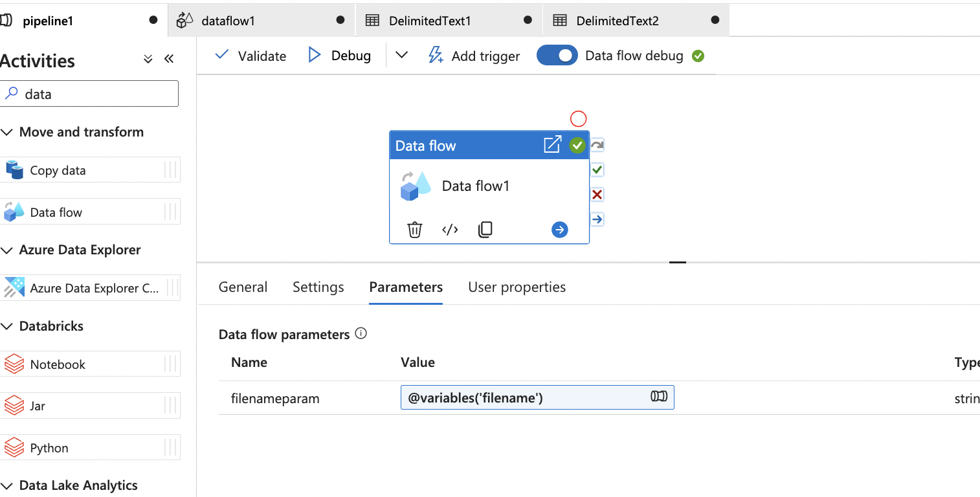980x497 pixels.
Task: Click the Value column header
Action: [x=418, y=362]
